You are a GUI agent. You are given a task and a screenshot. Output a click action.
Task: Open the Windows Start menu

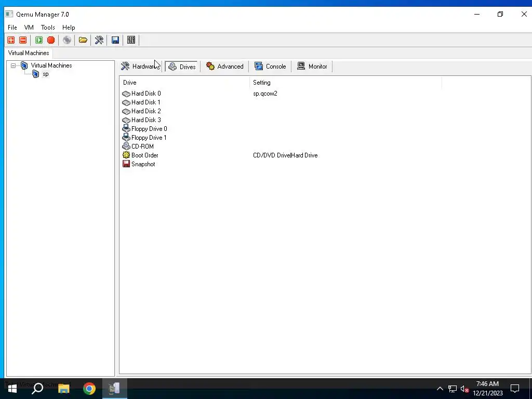(12, 389)
